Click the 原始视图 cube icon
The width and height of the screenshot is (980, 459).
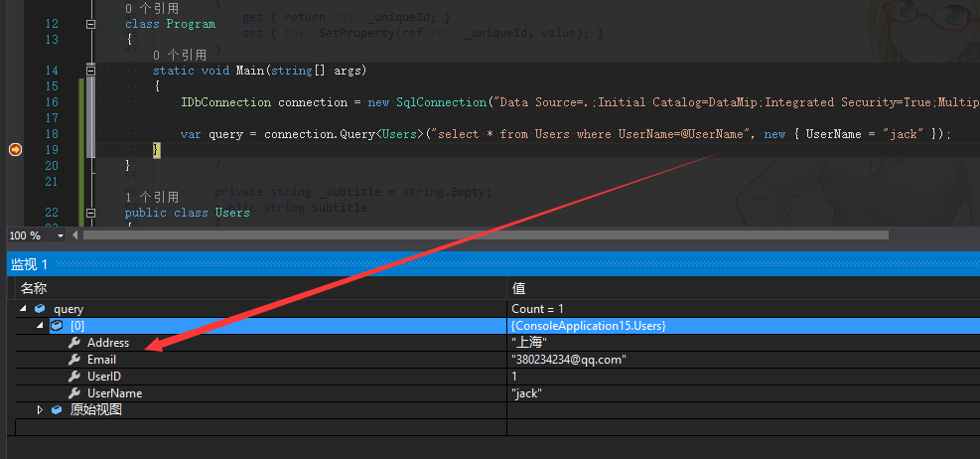click(57, 409)
